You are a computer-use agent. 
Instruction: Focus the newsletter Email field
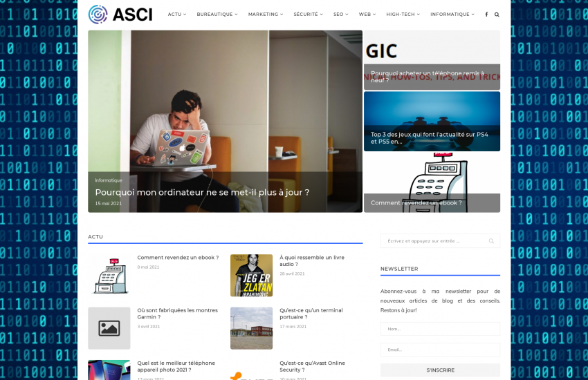click(440, 350)
